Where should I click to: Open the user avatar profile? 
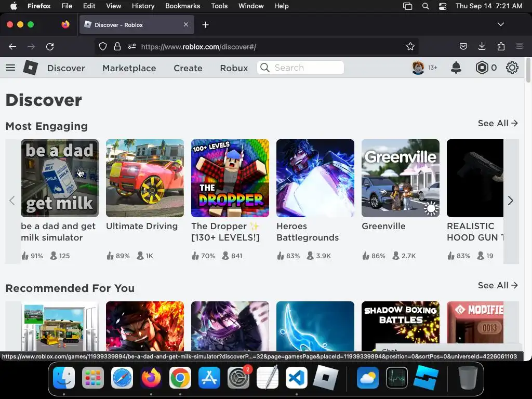[x=418, y=68]
